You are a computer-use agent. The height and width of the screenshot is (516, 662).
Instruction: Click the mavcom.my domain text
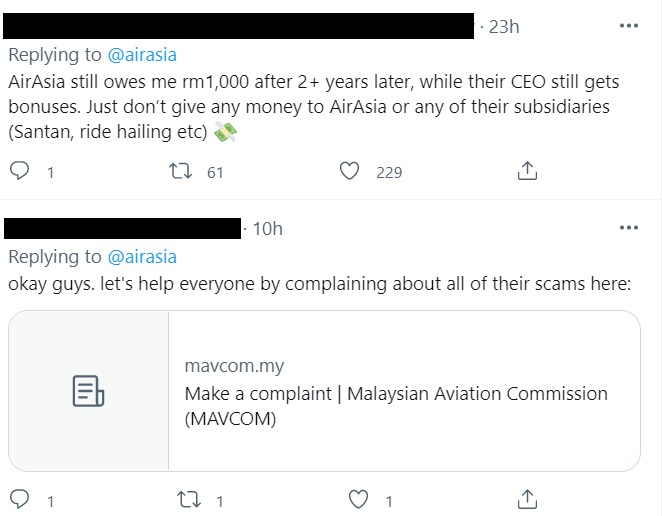click(x=234, y=367)
